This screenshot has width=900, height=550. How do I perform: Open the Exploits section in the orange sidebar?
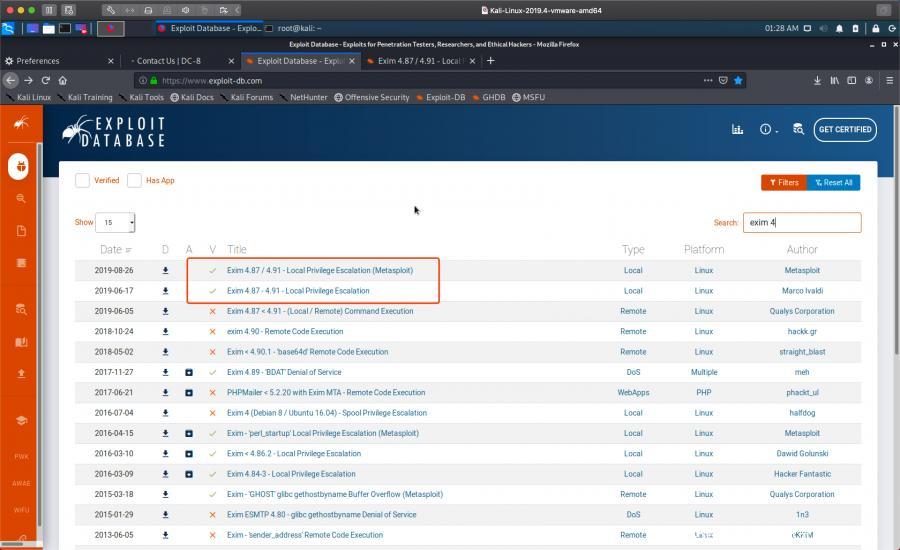coord(19,166)
